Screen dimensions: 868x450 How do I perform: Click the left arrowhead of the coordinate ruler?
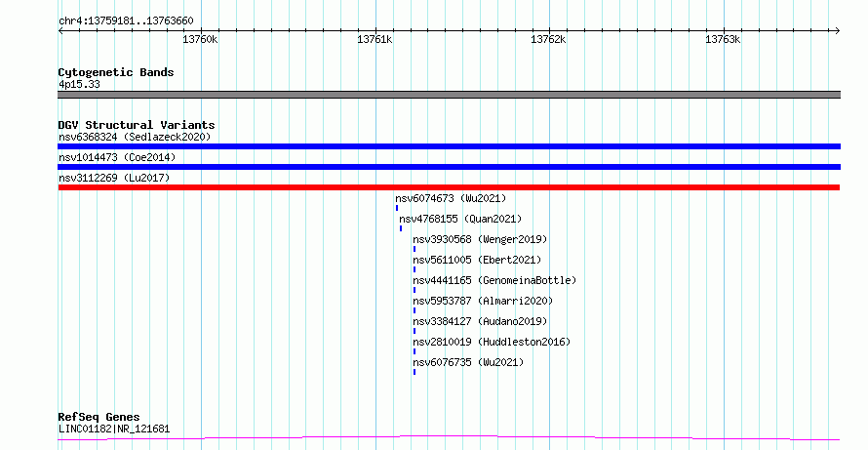(x=60, y=31)
